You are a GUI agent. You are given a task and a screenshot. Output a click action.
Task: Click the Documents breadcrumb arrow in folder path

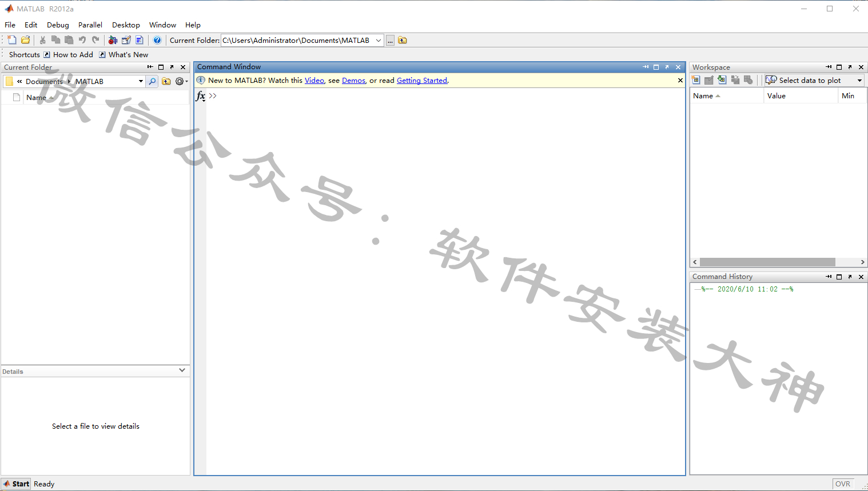(69, 82)
